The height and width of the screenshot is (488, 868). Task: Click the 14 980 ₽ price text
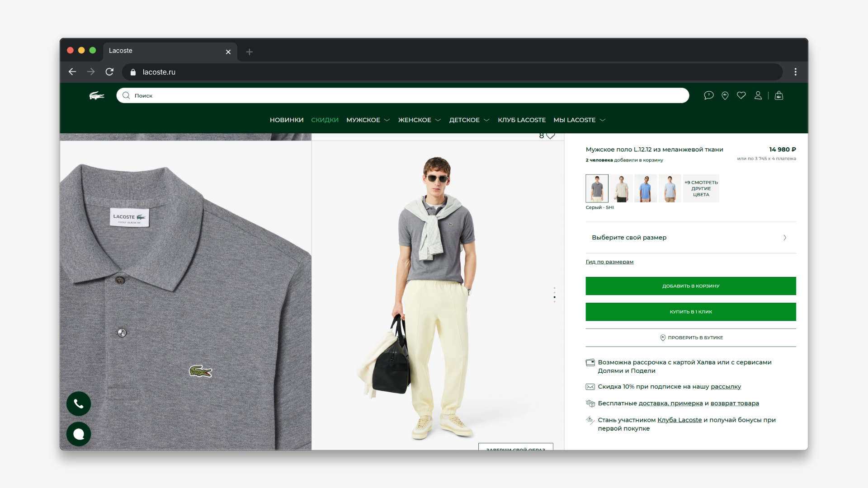(x=783, y=150)
